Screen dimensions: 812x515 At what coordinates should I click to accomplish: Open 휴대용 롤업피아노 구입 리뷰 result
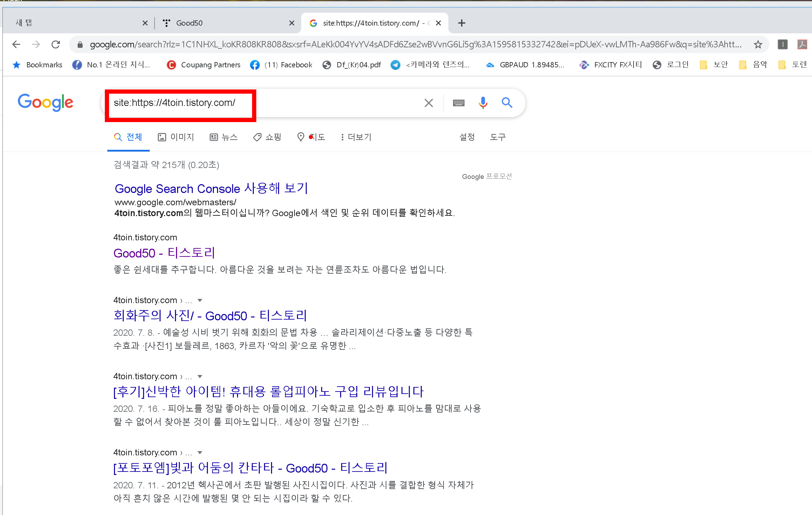[x=269, y=392]
